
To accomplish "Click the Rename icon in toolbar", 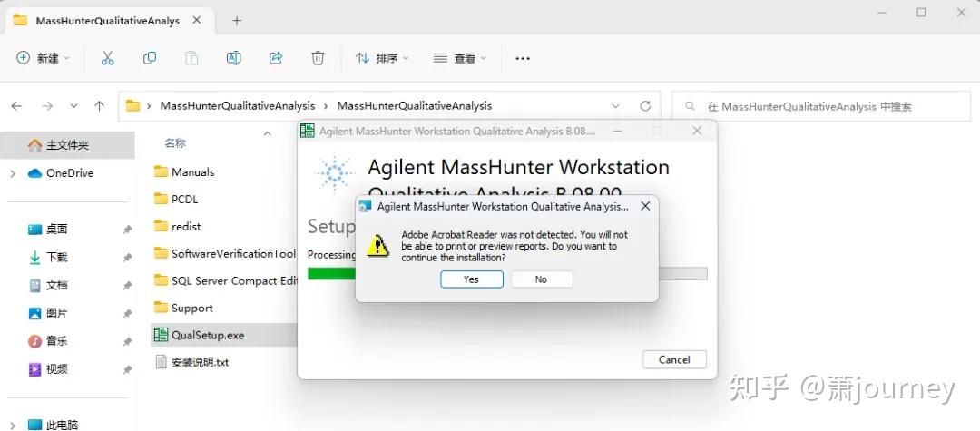I will click(x=234, y=58).
